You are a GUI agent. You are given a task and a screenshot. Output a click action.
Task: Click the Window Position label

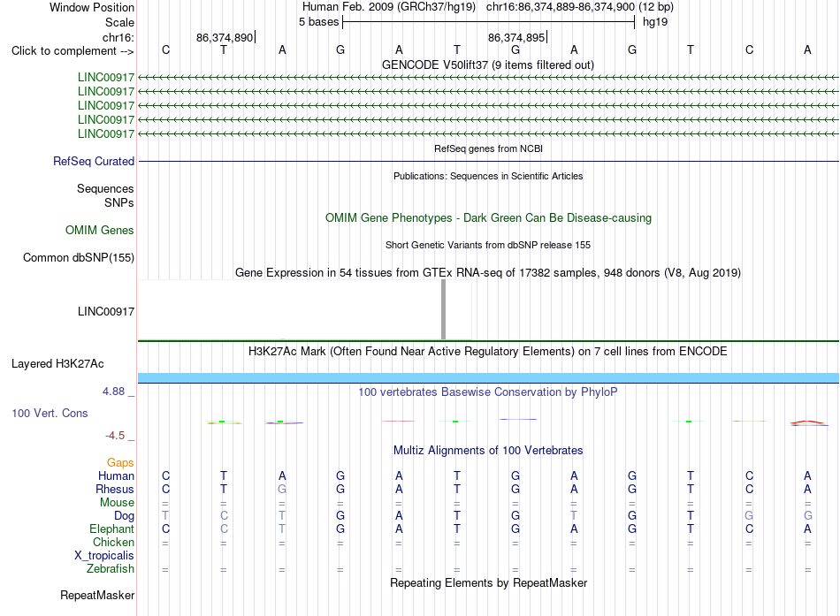(92, 7)
